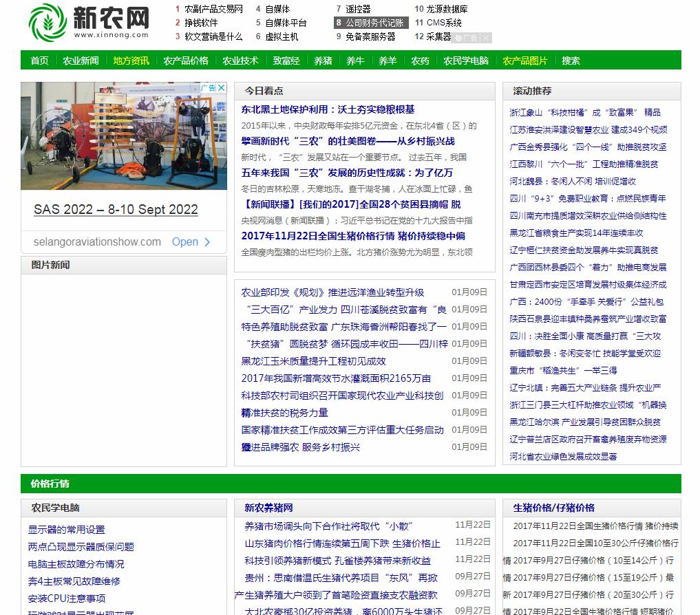Open 2017年11月22日全国生猪价格行情 headline in 今日看点
The width and height of the screenshot is (700, 615).
(x=353, y=236)
